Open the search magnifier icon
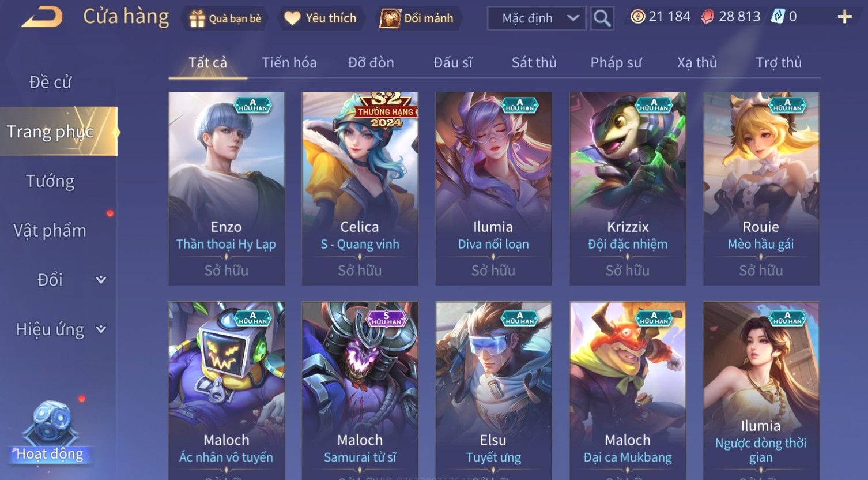Screen dimensions: 868x480 (x=602, y=18)
